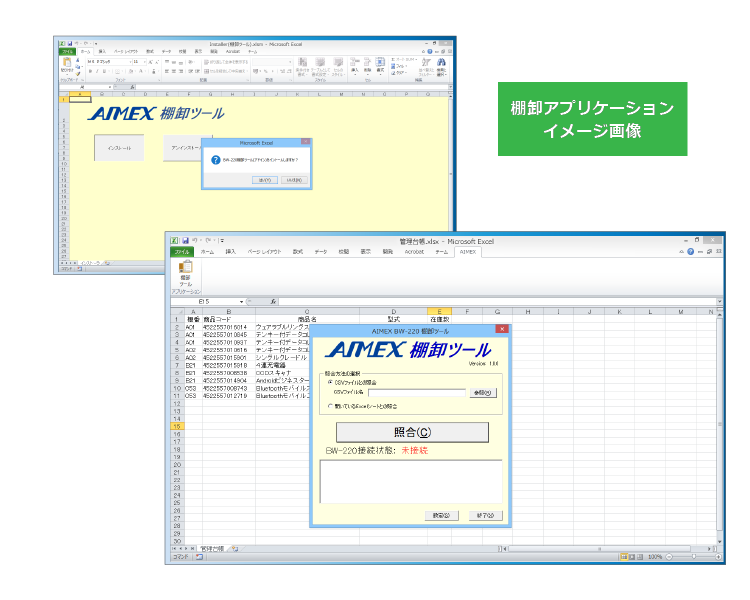Select the open Excel sheet comparison radio button
750x600 pixels.
click(330, 406)
